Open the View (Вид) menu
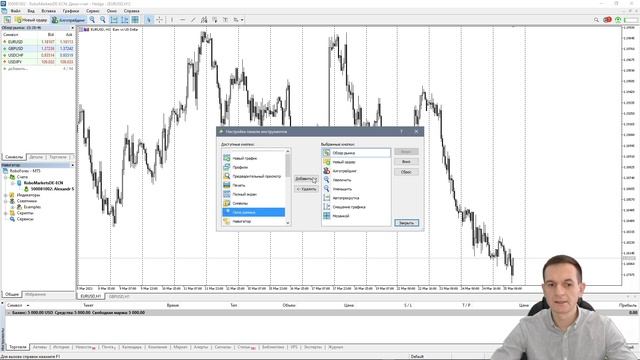The image size is (640, 360). [31, 11]
